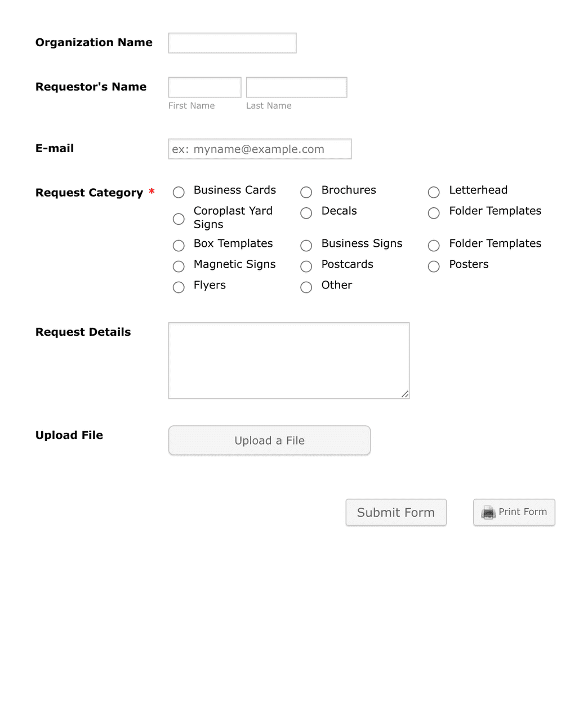588x724 pixels.
Task: Select the Box Templates option
Action: pos(179,246)
